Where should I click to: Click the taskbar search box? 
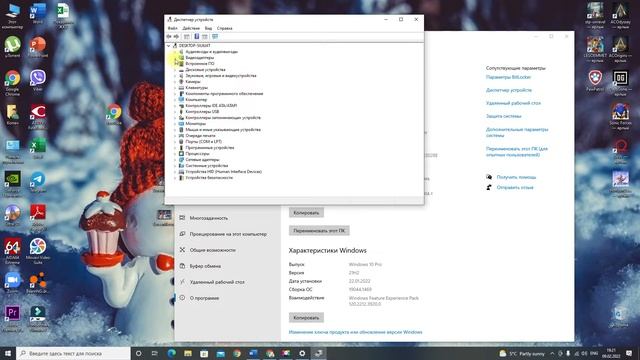73,353
